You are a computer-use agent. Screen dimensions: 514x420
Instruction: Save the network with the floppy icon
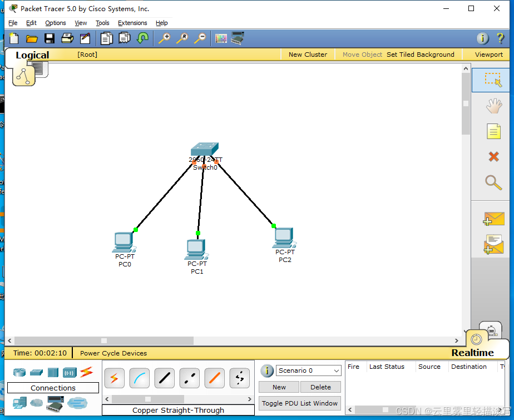pyautogui.click(x=50, y=38)
